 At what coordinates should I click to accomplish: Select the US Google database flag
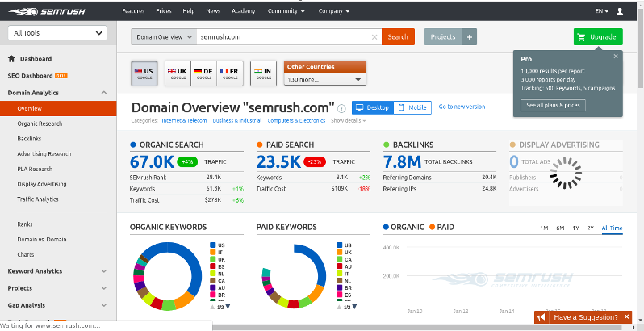coord(144,73)
